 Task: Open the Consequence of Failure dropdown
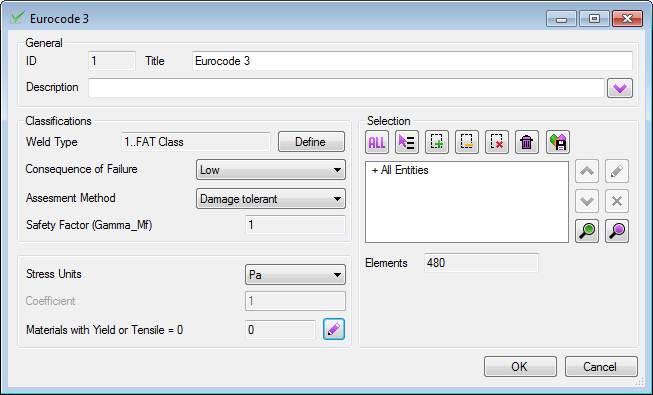click(x=271, y=170)
